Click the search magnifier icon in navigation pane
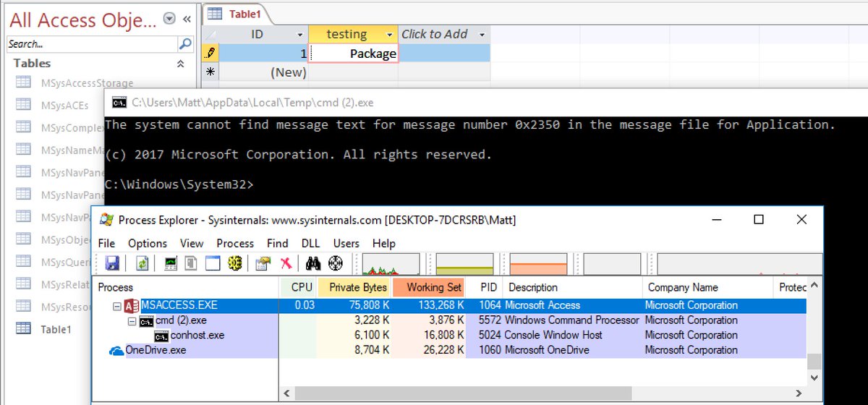Viewport: 868px width, 405px height. pos(185,45)
